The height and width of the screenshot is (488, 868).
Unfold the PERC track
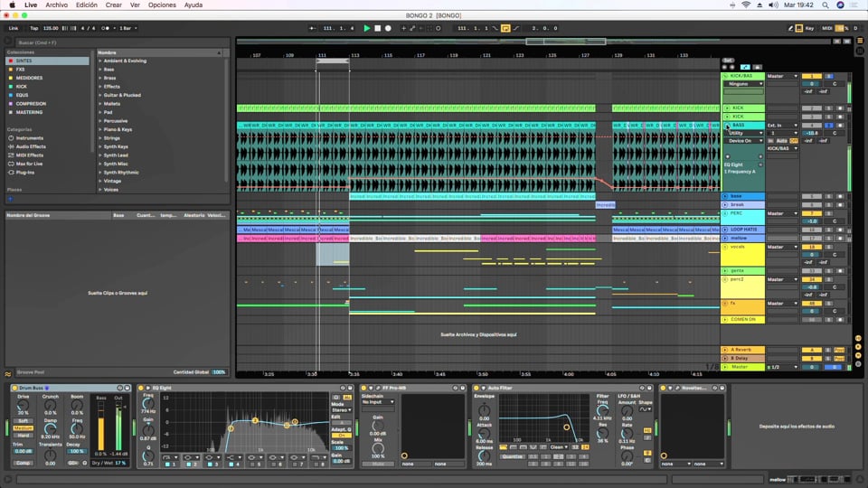(725, 213)
